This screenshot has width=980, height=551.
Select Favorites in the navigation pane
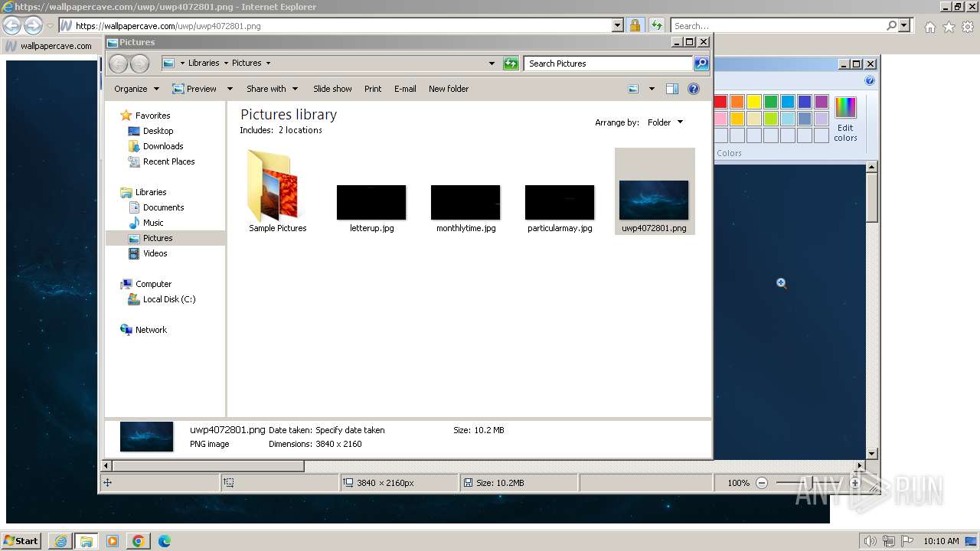coord(152,116)
